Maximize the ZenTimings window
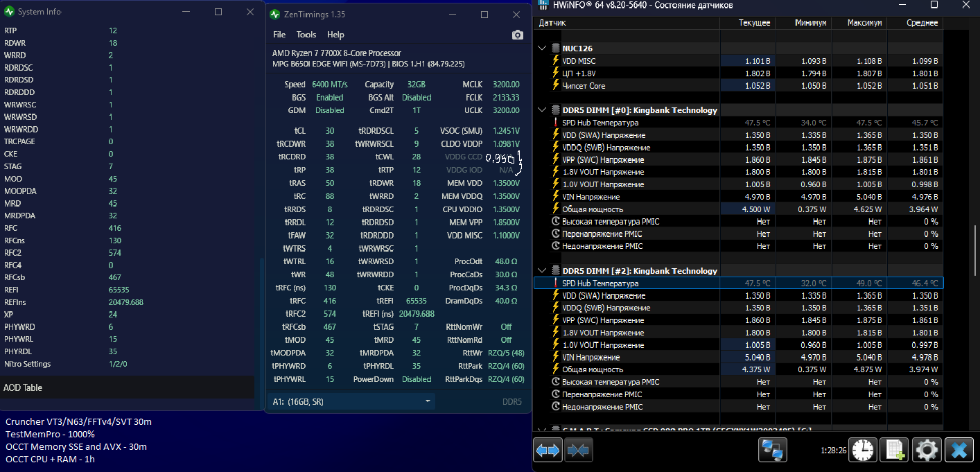 click(x=484, y=15)
